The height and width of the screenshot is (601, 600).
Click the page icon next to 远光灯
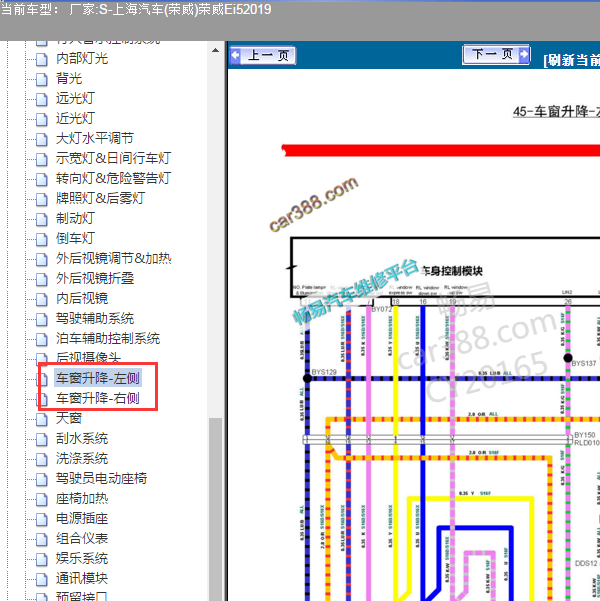pos(42,99)
